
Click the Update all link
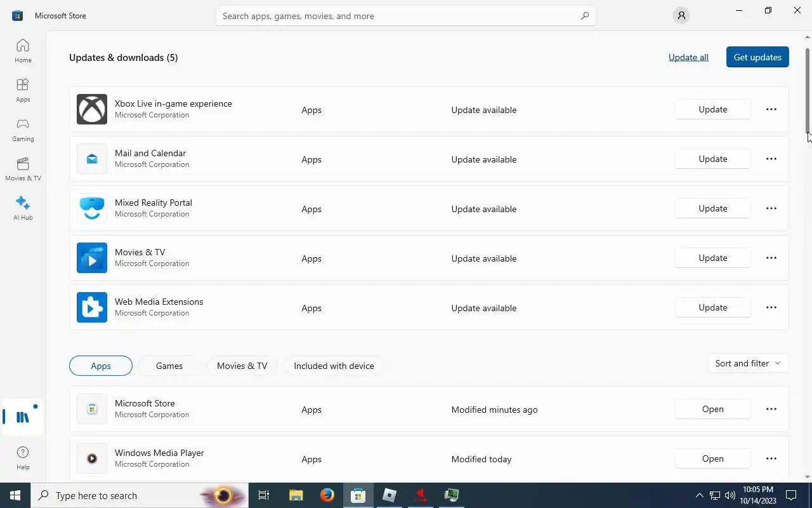688,57
